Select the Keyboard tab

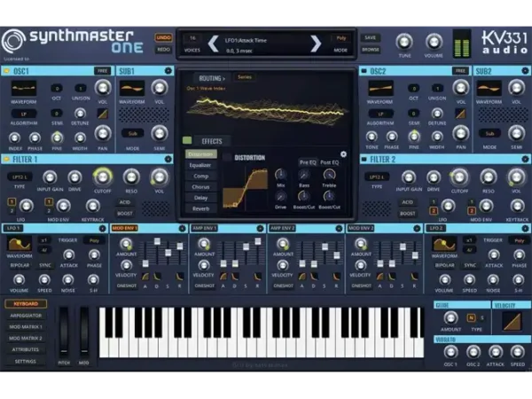point(26,303)
